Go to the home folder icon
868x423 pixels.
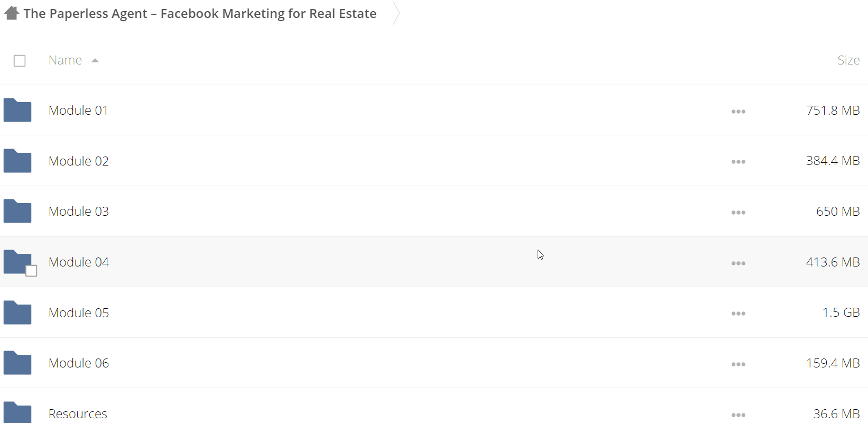[12, 13]
